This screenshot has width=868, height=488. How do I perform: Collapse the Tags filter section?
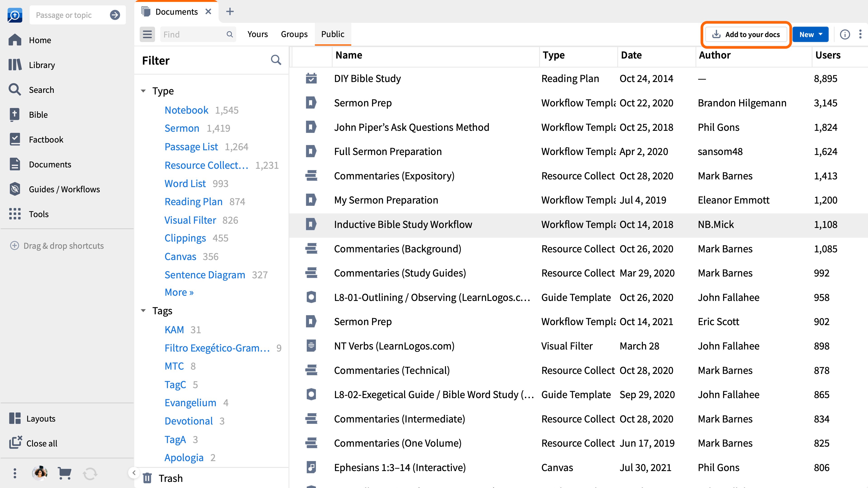pos(143,310)
